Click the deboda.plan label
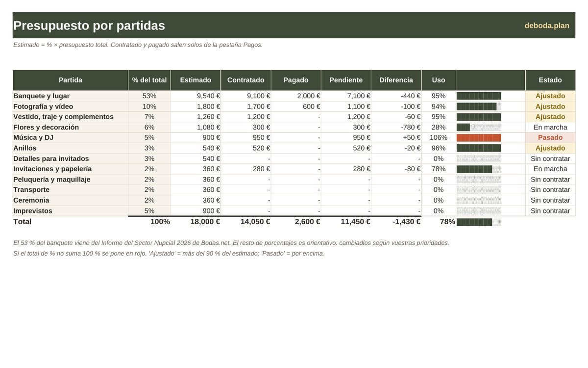The width and height of the screenshot is (588, 368). tap(547, 26)
